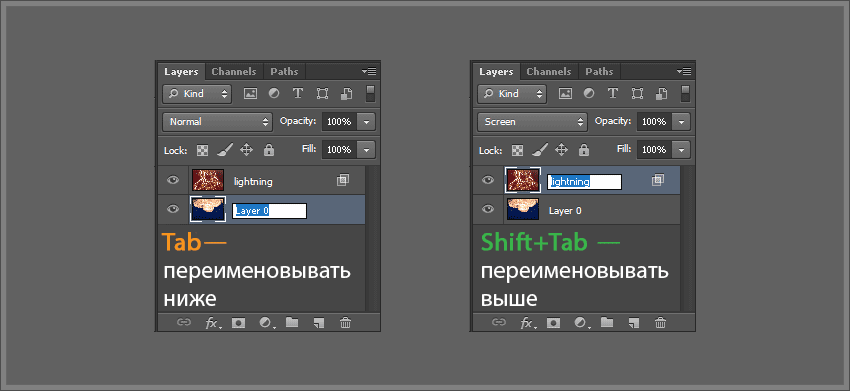850x391 pixels.
Task: Hide Layer 0 in left panel
Action: (173, 209)
